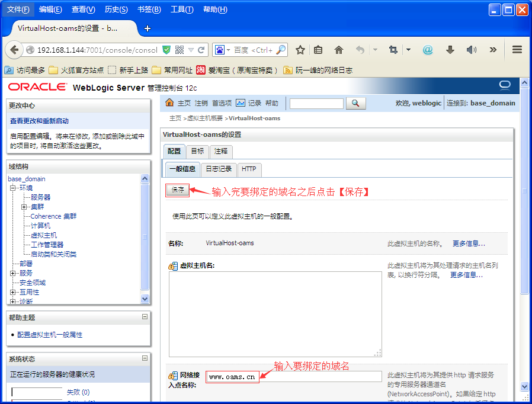The width and height of the screenshot is (532, 404).
Task: Collapse the 环境 tree node
Action: click(13, 188)
